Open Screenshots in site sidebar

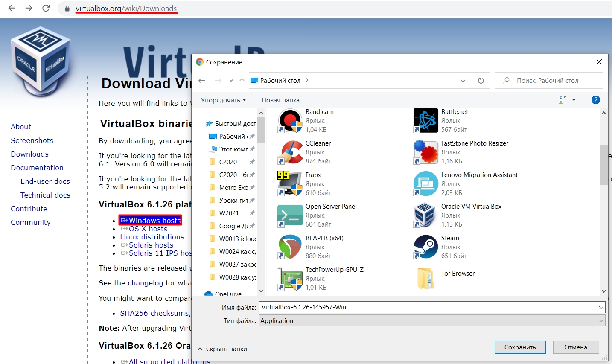coord(32,140)
